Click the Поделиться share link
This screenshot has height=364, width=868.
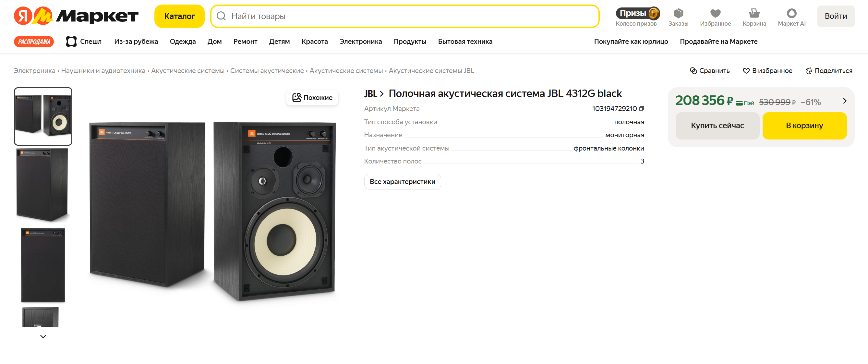point(829,71)
